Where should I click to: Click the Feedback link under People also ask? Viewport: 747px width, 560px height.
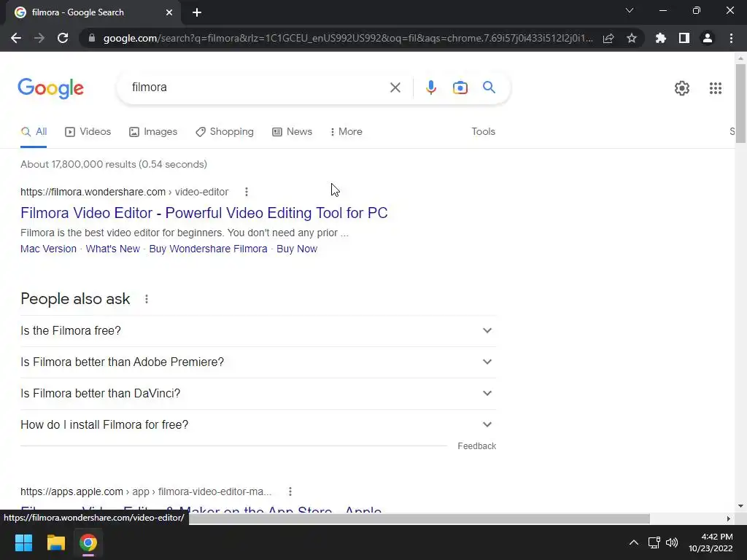coord(477,446)
